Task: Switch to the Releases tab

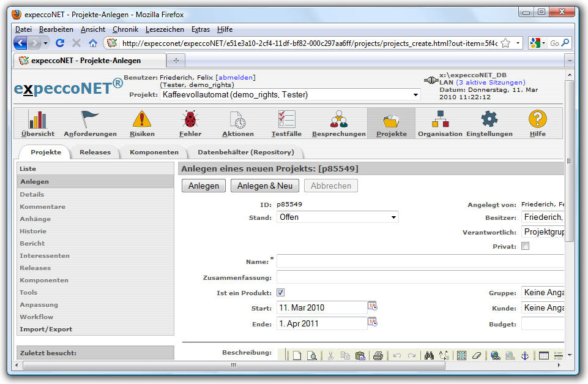Action: pyautogui.click(x=95, y=152)
